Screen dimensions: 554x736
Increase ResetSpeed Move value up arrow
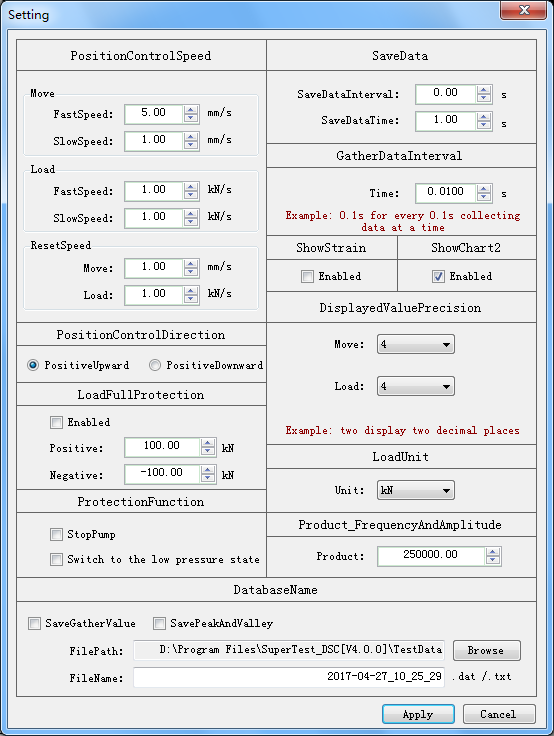coord(191,264)
